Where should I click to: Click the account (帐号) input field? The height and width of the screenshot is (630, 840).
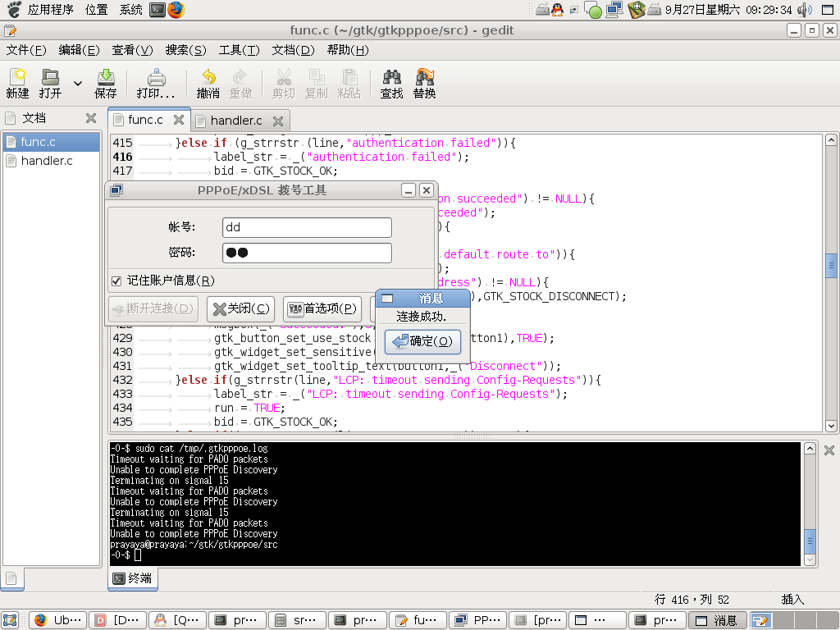[307, 227]
